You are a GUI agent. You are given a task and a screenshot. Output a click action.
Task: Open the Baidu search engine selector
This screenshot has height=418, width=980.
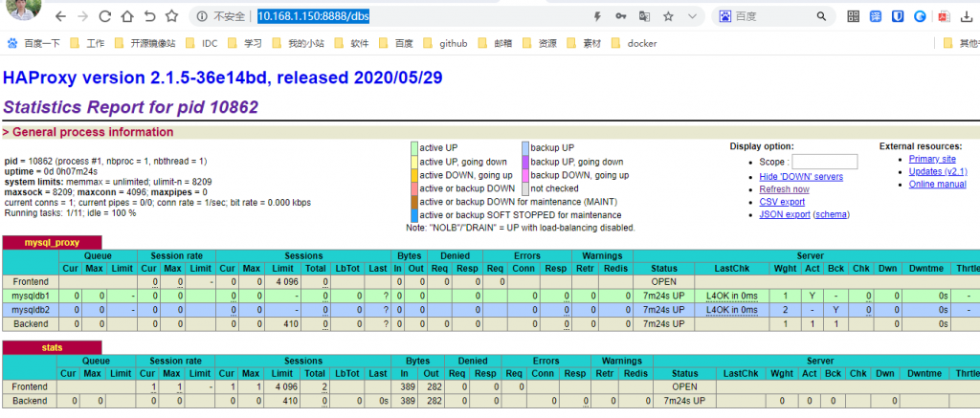[x=725, y=16]
